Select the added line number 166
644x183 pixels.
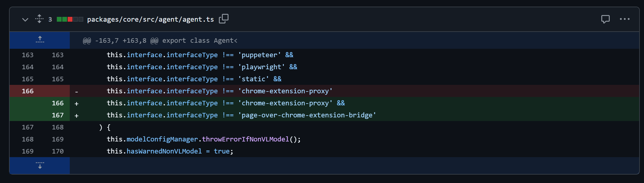tap(58, 103)
